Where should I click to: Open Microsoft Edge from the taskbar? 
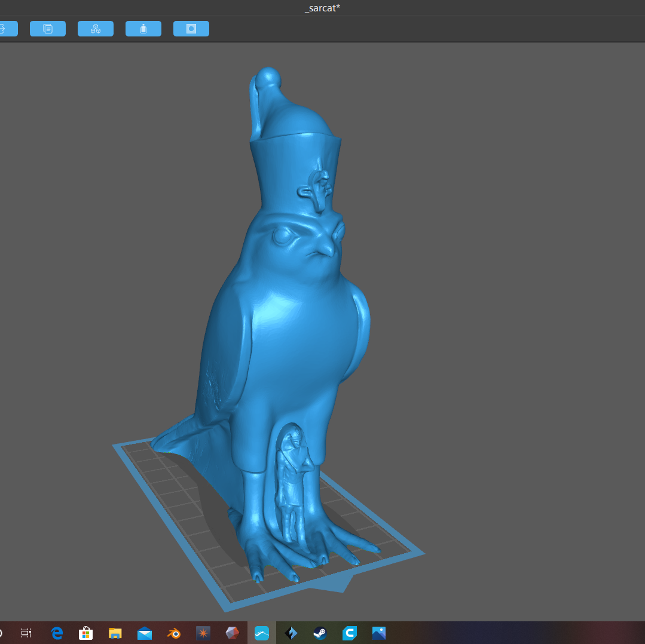tap(56, 633)
